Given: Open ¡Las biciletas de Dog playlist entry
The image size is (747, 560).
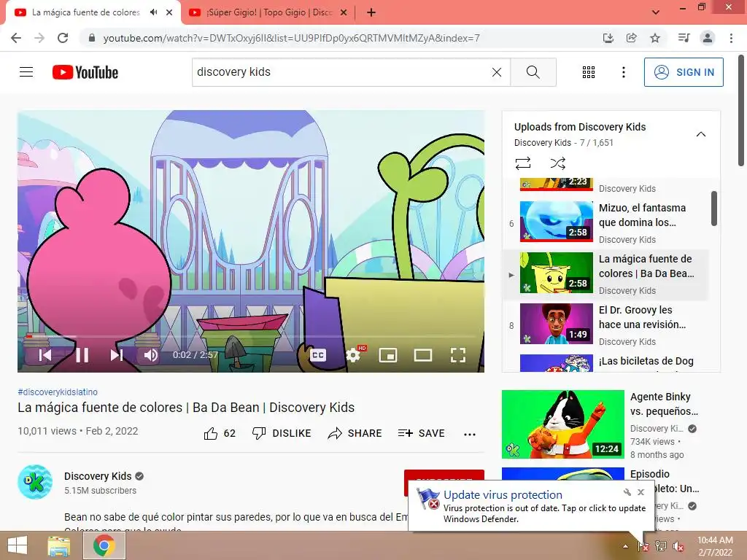Looking at the screenshot, I should point(605,362).
